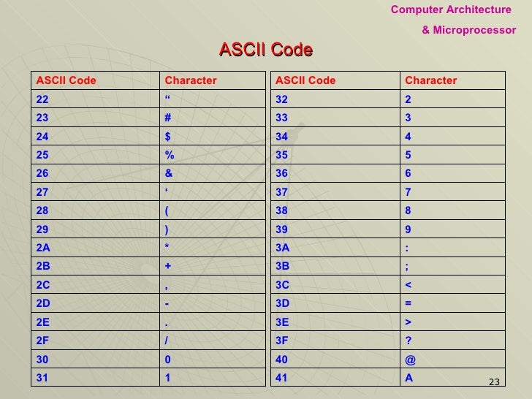Click the '*' character cell
The height and width of the screenshot is (399, 532).
pyautogui.click(x=213, y=247)
